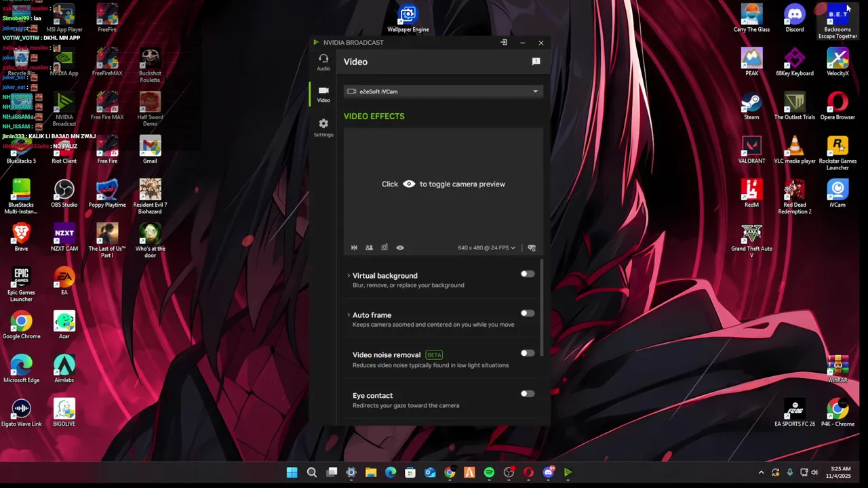
Task: Click the snapshot camera icon under the preview
Action: (384, 248)
